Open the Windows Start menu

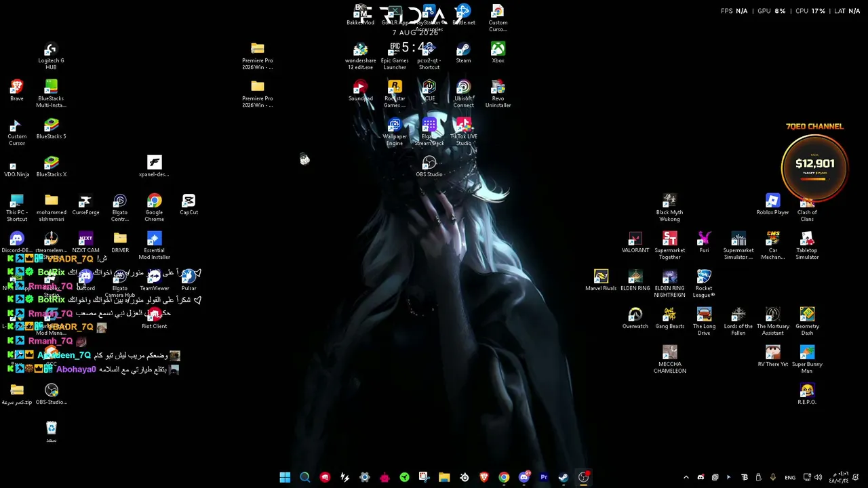285,477
